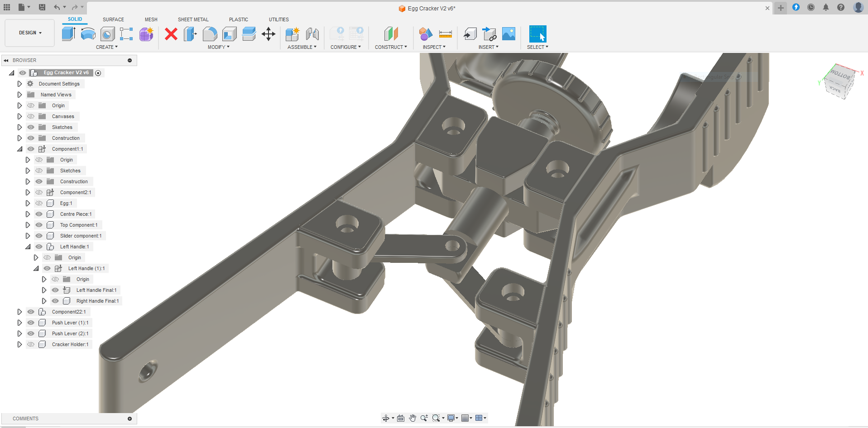Hide Push Lever (1):1

coord(31,323)
